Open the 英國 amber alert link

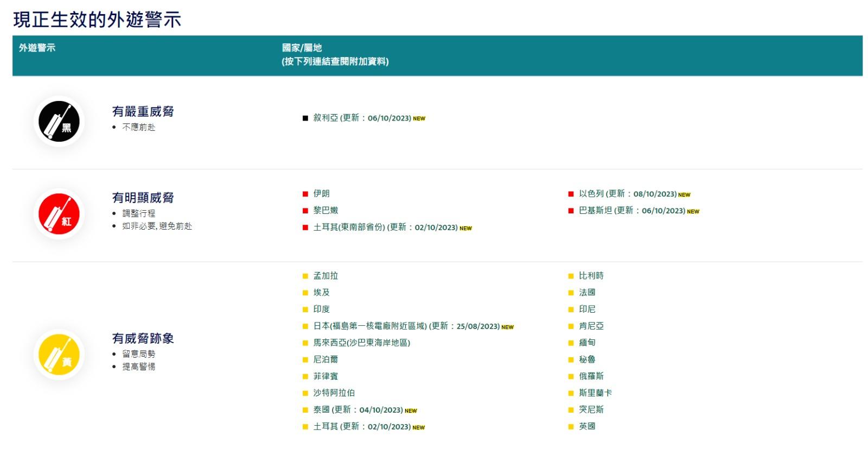[x=587, y=426]
